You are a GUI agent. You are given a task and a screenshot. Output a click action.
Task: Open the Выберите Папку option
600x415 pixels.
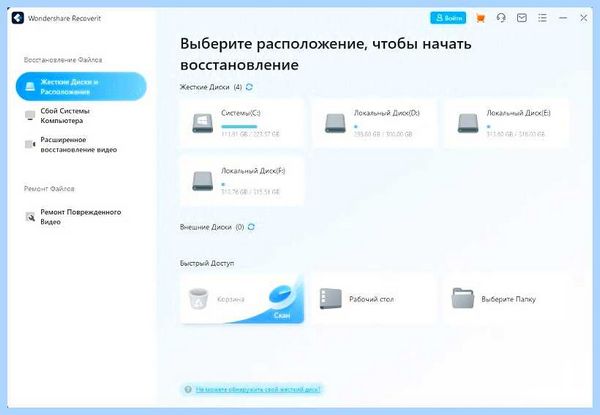point(506,299)
